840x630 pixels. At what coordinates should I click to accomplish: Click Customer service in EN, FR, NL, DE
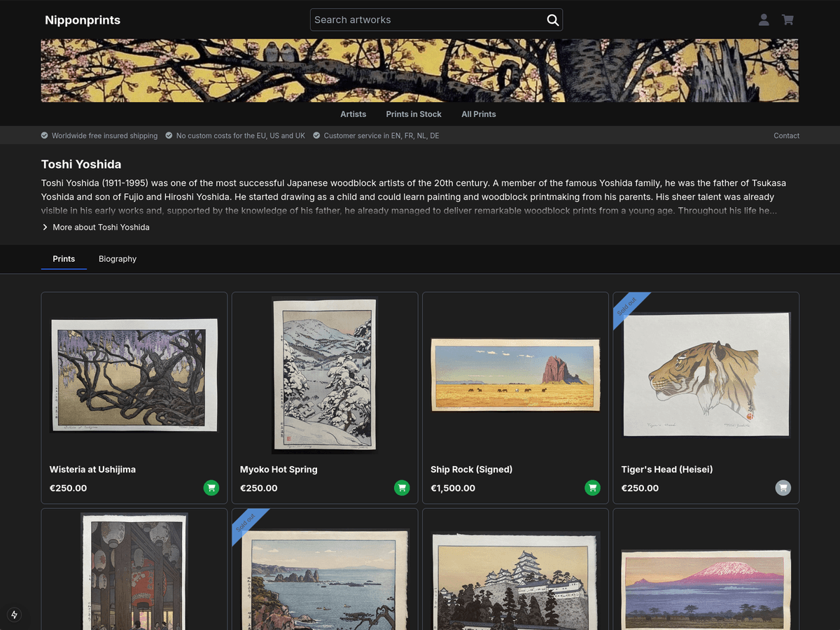pos(381,136)
